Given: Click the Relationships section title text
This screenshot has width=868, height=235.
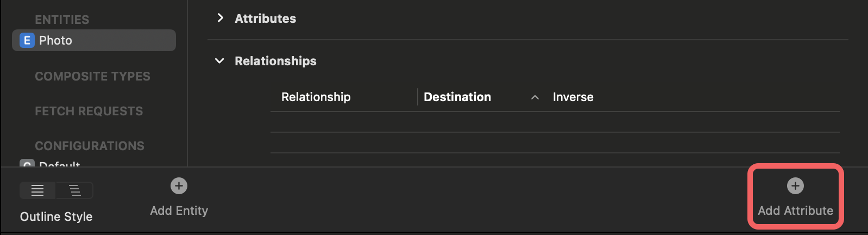Looking at the screenshot, I should pyautogui.click(x=275, y=61).
